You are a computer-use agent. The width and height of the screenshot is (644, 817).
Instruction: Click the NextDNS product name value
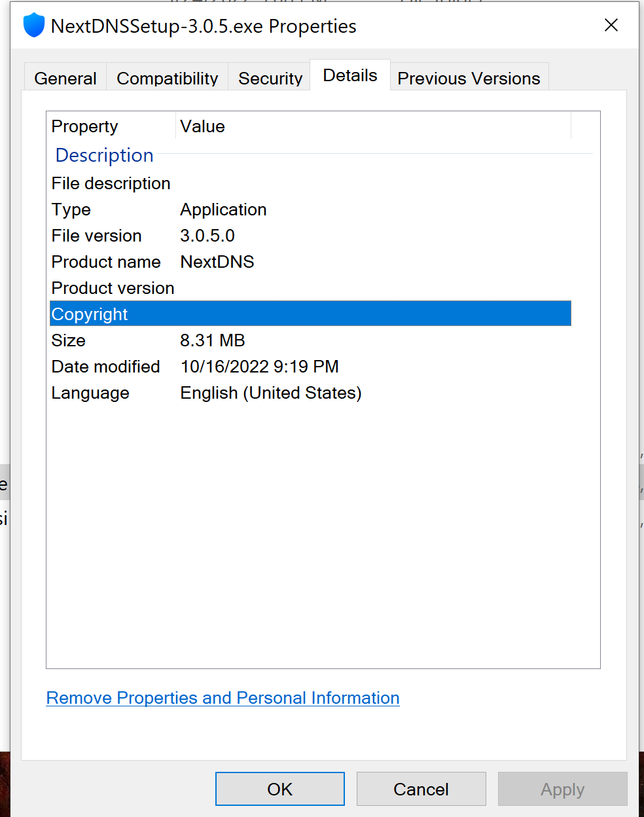click(217, 262)
